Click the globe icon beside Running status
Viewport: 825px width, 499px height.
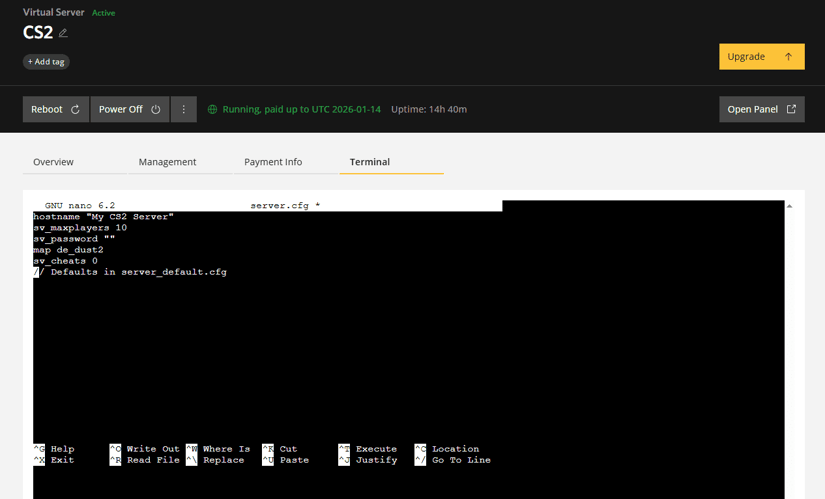pyautogui.click(x=212, y=109)
